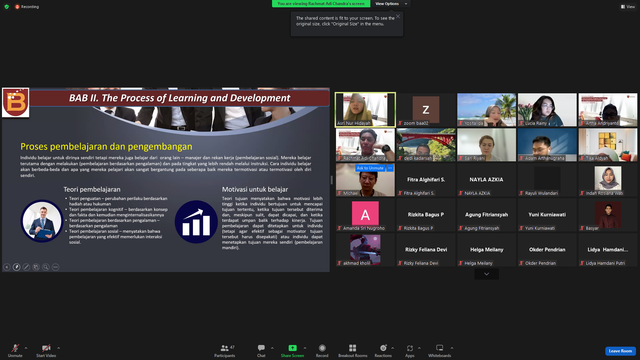Click the green Share Screen icon
The image size is (640, 360).
point(292,348)
